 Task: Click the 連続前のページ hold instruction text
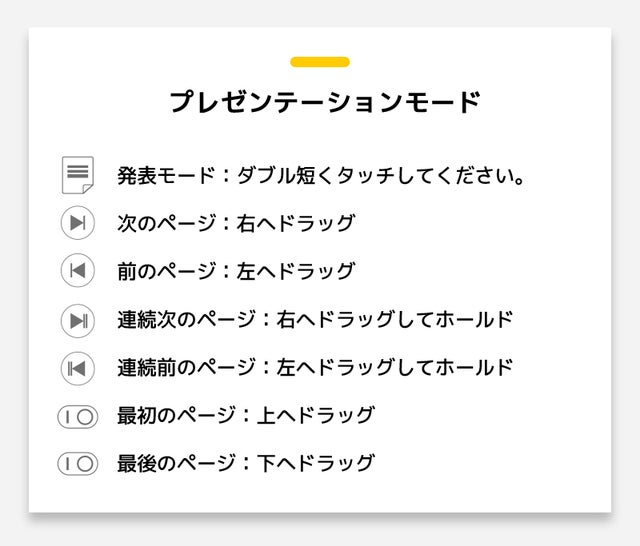pos(315,367)
